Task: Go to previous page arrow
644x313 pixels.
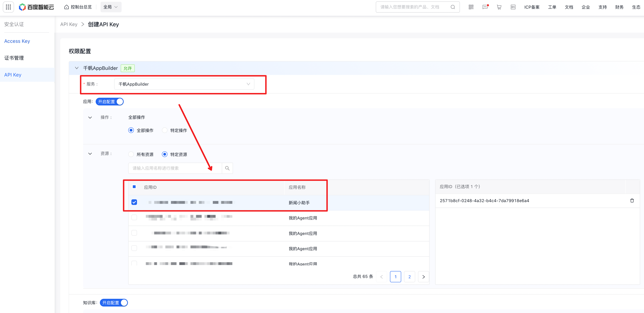Action: click(x=382, y=277)
